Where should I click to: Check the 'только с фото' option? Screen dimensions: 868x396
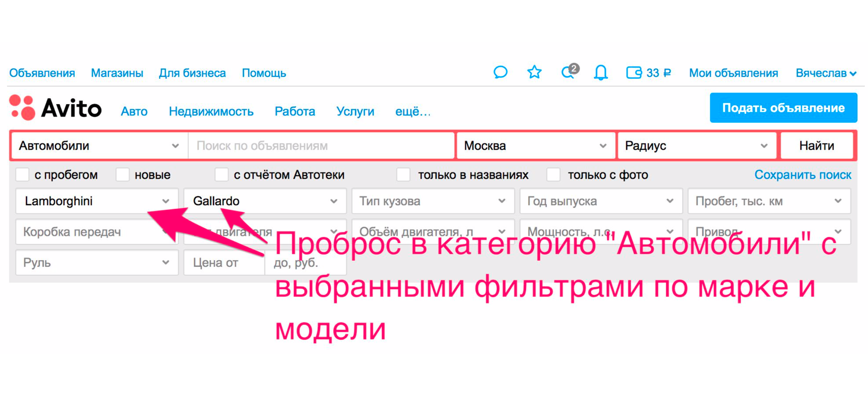tap(554, 175)
